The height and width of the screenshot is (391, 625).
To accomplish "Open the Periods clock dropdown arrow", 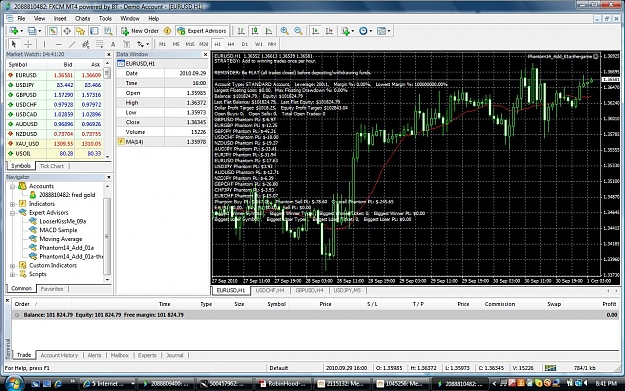I will (x=371, y=31).
